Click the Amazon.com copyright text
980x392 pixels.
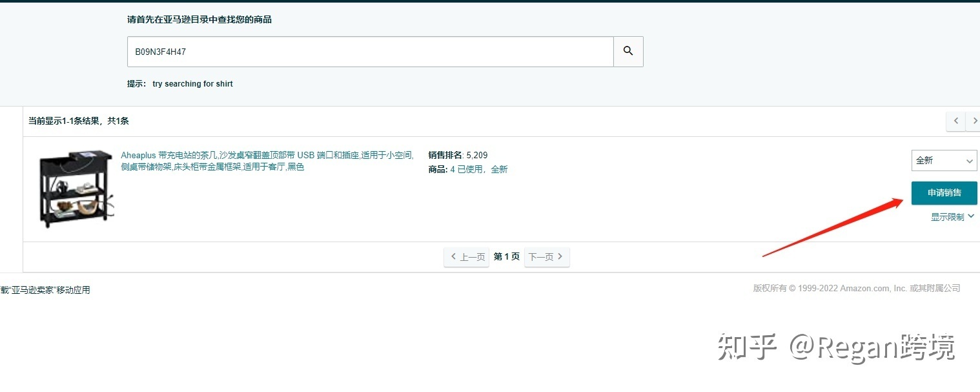[857, 288]
